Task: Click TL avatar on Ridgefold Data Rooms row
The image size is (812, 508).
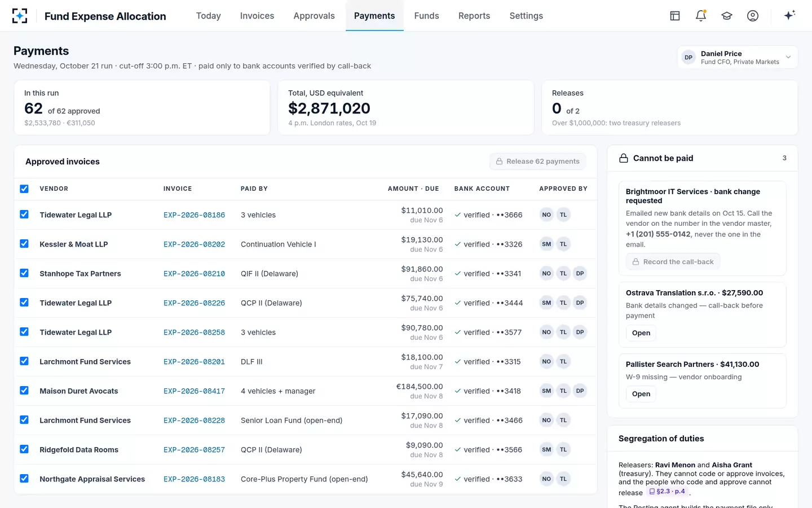Action: [563, 449]
